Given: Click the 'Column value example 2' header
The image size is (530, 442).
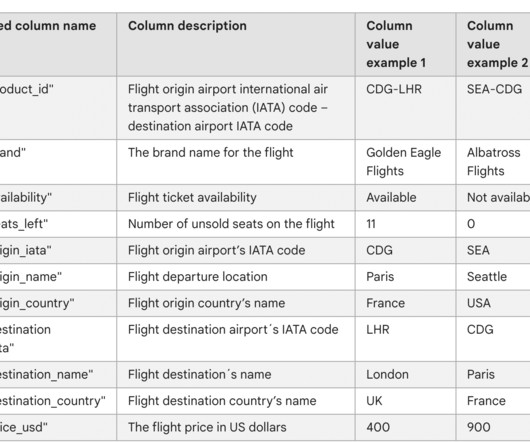Looking at the screenshot, I should [493, 44].
